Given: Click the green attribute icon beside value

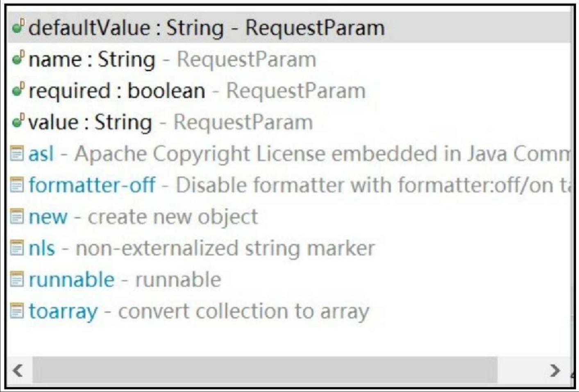Looking at the screenshot, I should coord(18,122).
